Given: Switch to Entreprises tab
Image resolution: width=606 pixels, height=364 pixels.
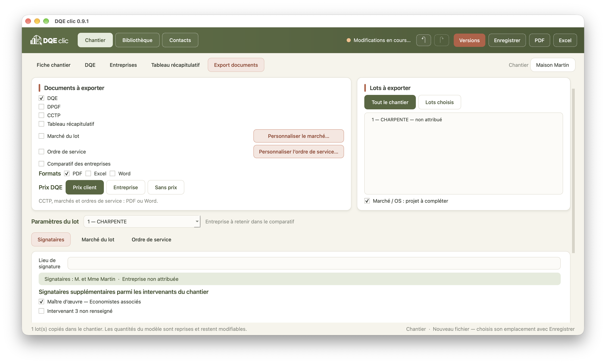Looking at the screenshot, I should pos(123,65).
